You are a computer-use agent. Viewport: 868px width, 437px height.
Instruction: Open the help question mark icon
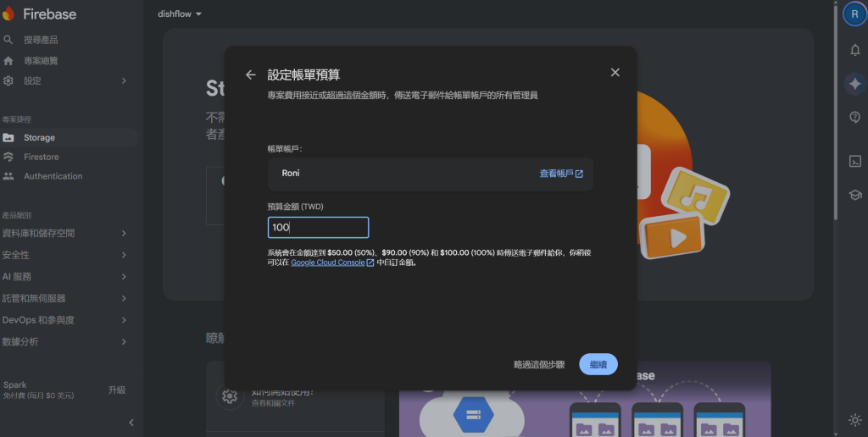[855, 117]
